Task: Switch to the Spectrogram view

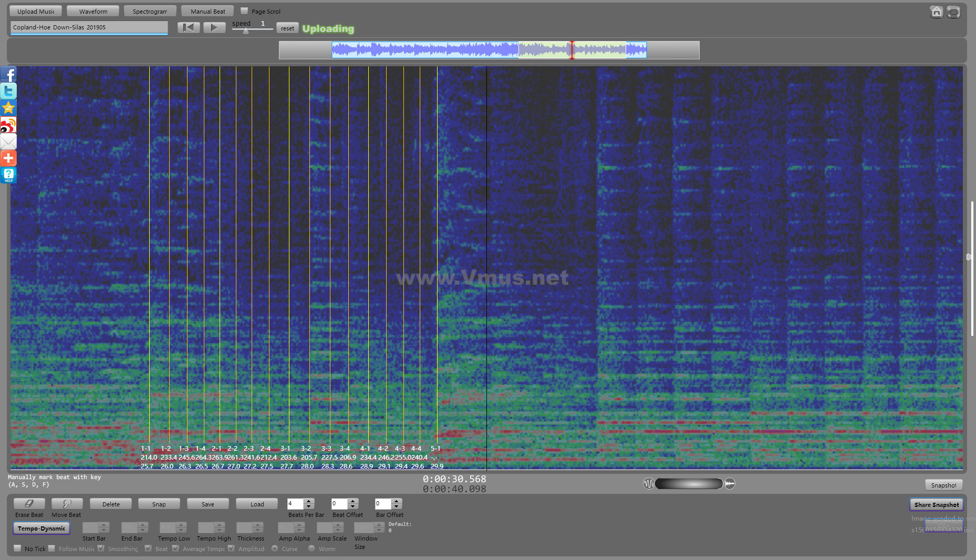Action: pyautogui.click(x=150, y=11)
